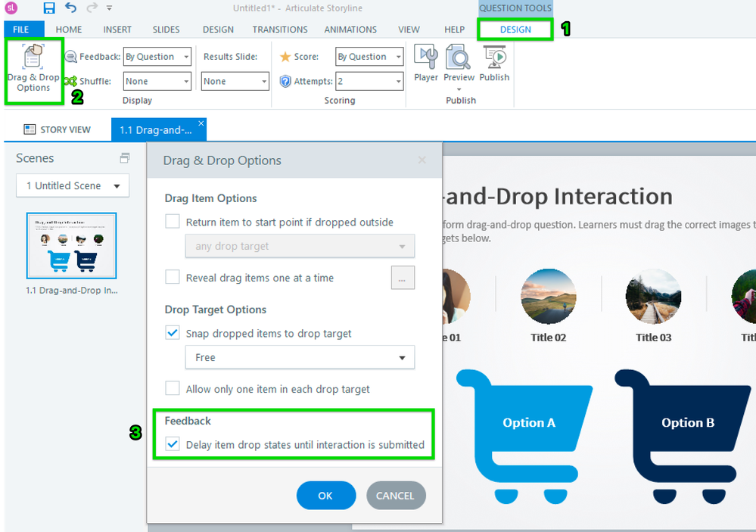This screenshot has width=756, height=532.
Task: Click the Attempts shield icon
Action: tap(285, 81)
